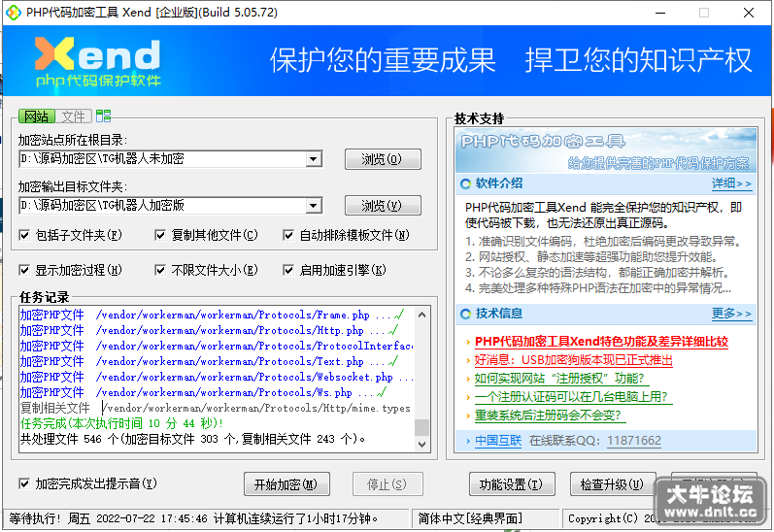The height and width of the screenshot is (532, 774).
Task: Click log row 复制相关文件 mime.types
Action: [217, 408]
